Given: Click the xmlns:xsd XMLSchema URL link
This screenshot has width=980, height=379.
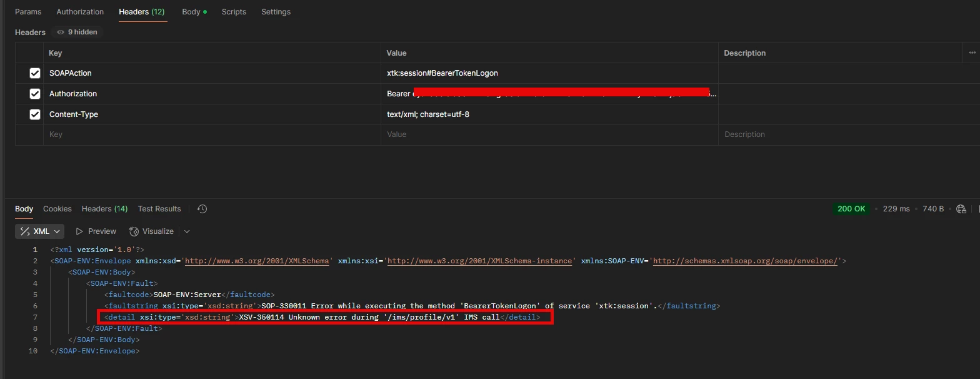Looking at the screenshot, I should (257, 261).
